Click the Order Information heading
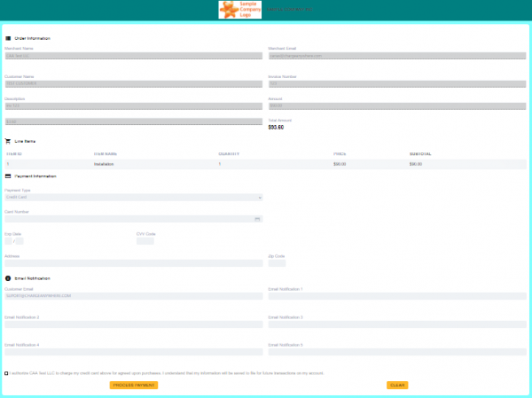 point(33,38)
